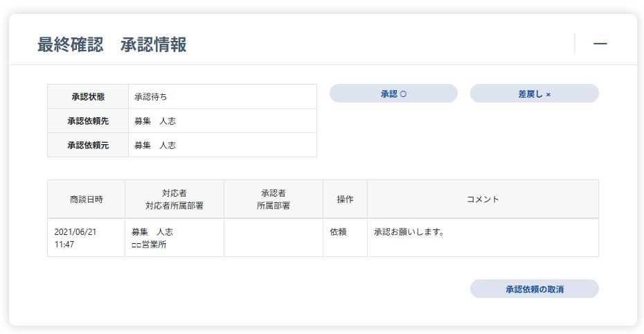Click the コメント column header
Image resolution: width=644 pixels, height=334 pixels.
pos(483,200)
